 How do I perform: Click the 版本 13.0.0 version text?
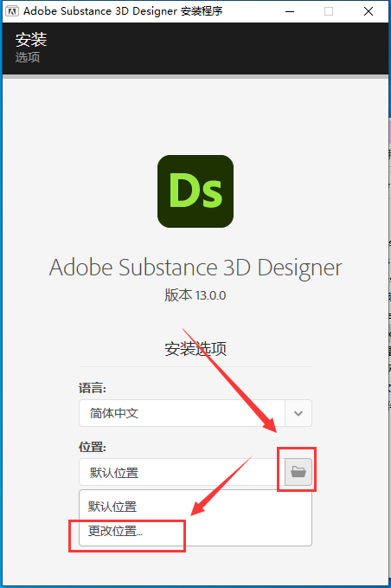[195, 295]
